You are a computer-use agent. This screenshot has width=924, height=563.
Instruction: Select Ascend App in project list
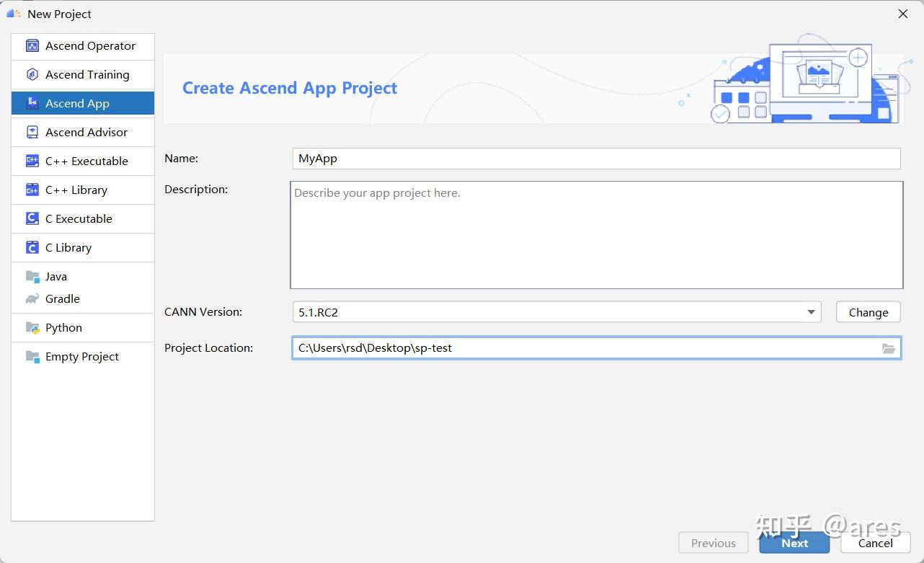(x=77, y=104)
